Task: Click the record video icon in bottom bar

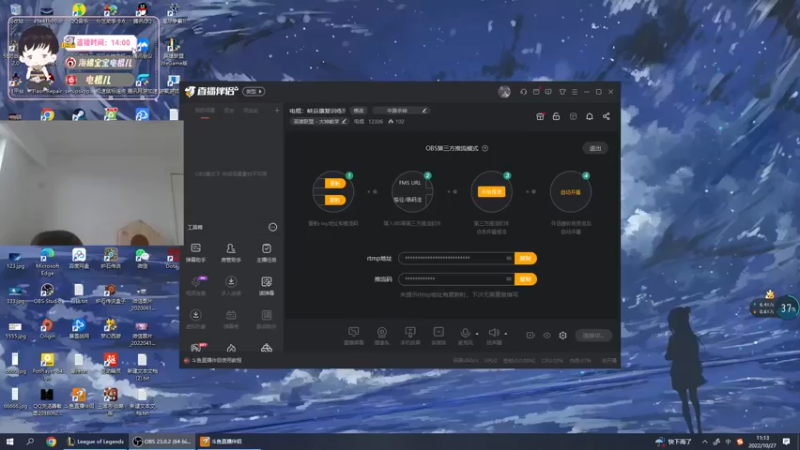Action: click(x=531, y=335)
